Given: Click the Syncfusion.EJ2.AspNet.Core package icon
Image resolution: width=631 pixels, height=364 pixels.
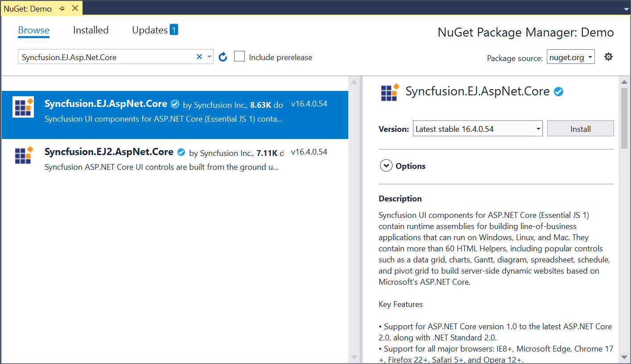Looking at the screenshot, I should [x=23, y=155].
